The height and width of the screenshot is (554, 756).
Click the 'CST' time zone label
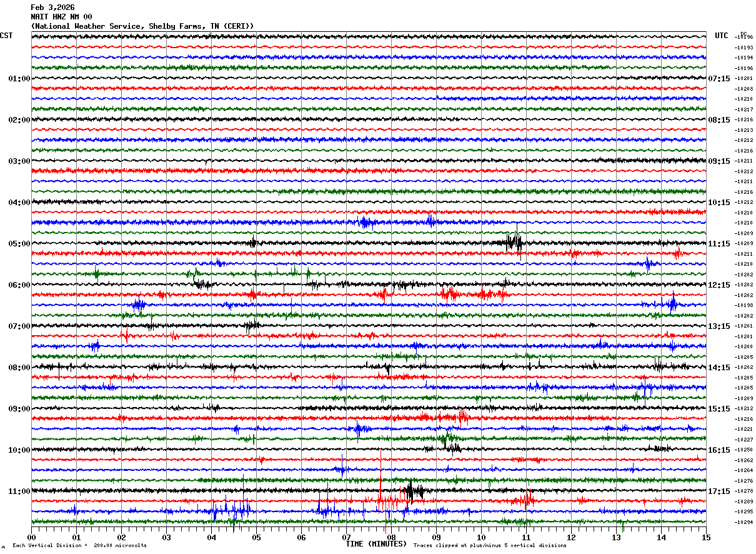[6, 36]
